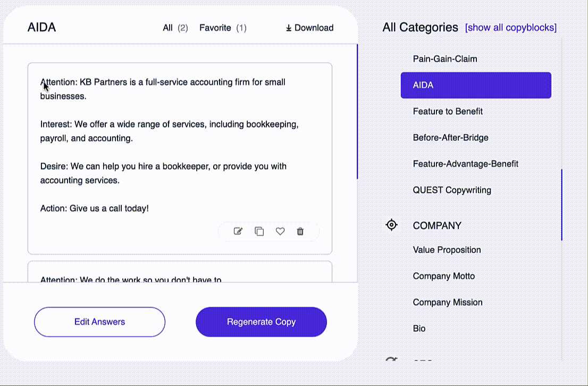Click the copy results panel scrollbar

[357, 112]
